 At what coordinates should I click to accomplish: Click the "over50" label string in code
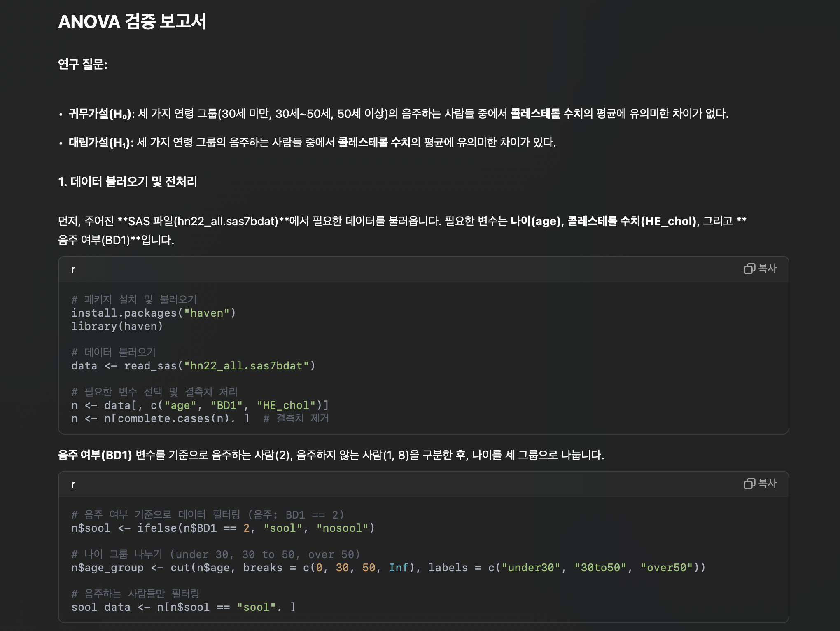click(x=667, y=568)
